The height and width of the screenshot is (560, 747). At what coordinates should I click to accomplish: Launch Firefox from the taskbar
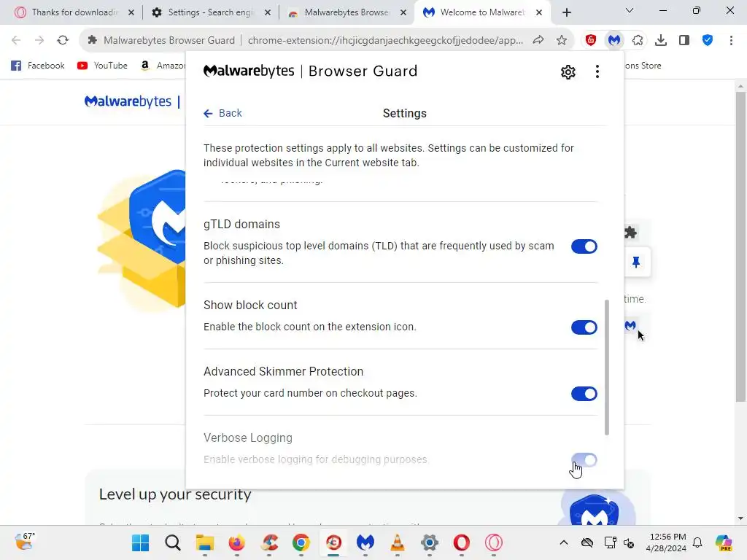[x=237, y=542]
